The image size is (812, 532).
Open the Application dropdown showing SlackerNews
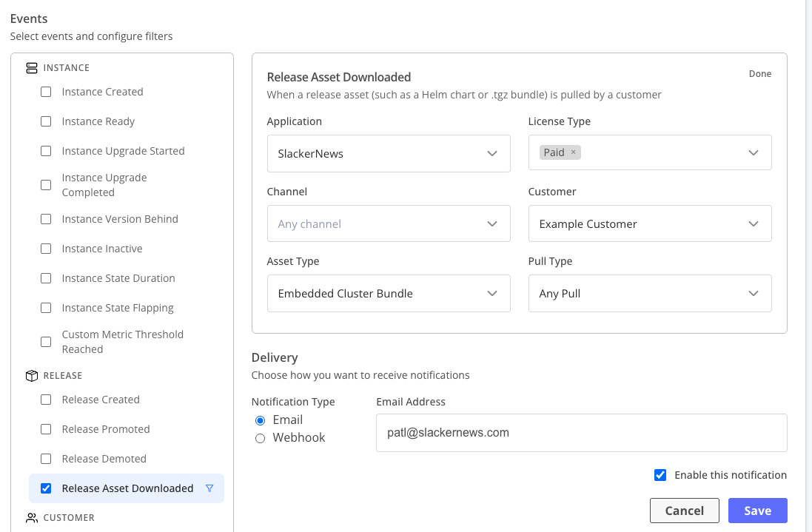388,154
